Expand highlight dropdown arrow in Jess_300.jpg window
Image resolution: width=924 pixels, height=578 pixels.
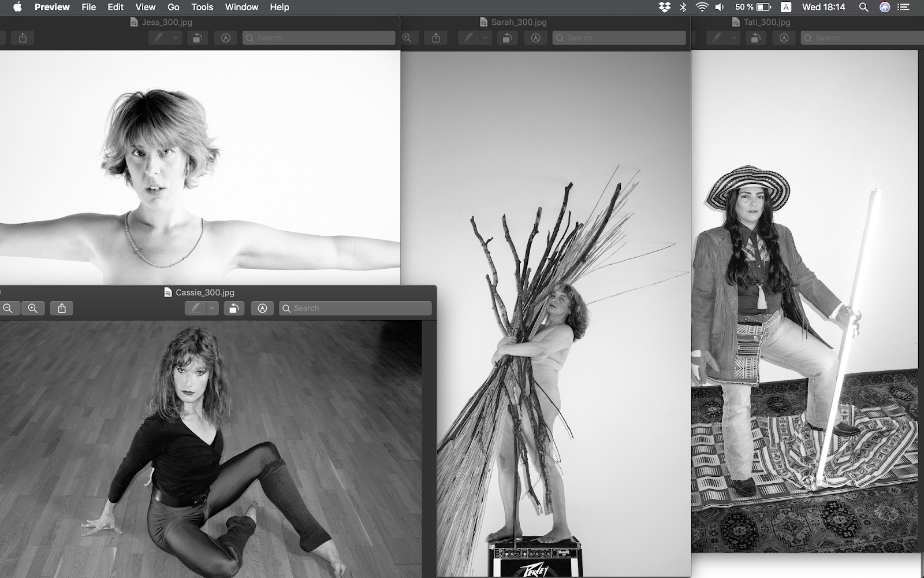176,38
